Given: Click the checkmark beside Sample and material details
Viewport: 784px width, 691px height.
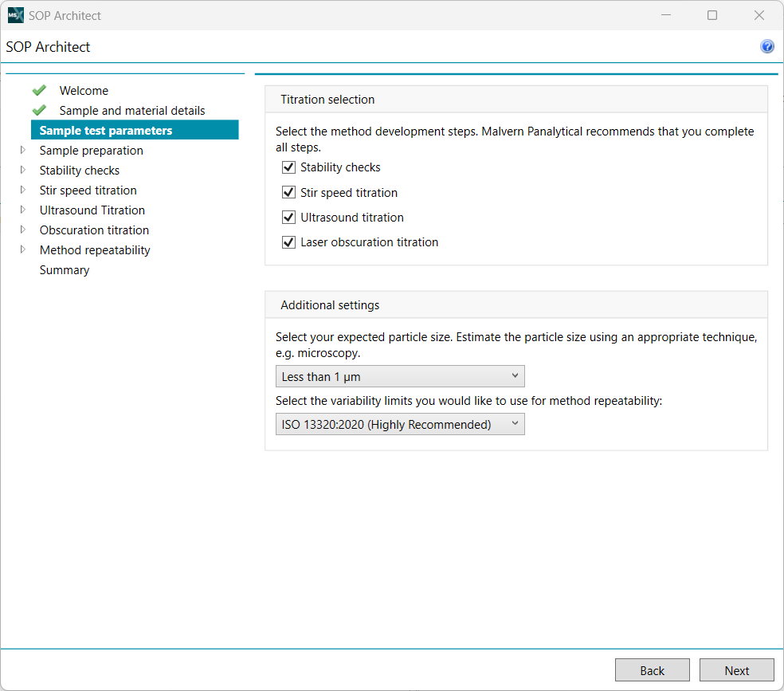Looking at the screenshot, I should (39, 111).
